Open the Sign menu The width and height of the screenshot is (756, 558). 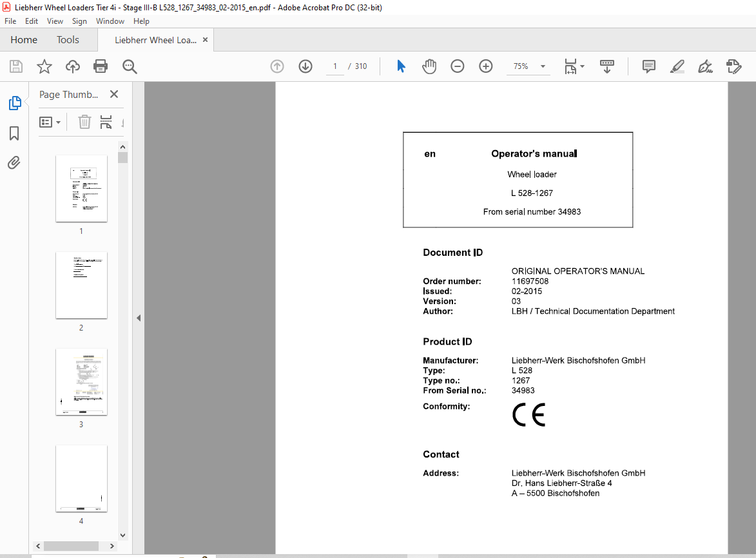(79, 21)
